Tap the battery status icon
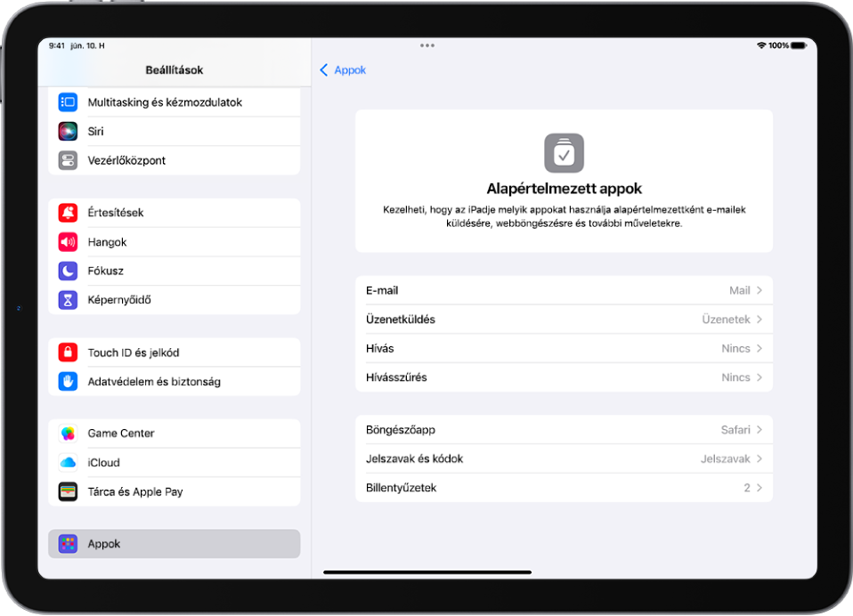853x616 pixels. tap(800, 45)
